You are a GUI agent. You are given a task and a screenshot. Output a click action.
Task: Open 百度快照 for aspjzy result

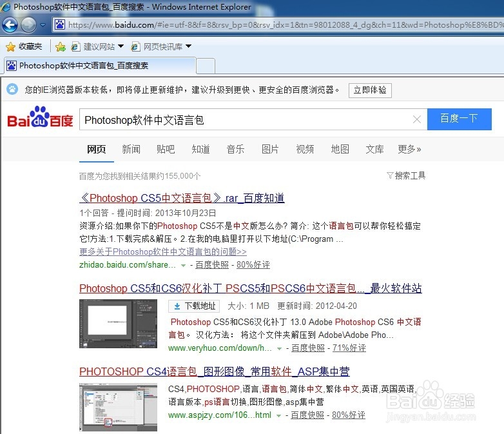pos(307,415)
